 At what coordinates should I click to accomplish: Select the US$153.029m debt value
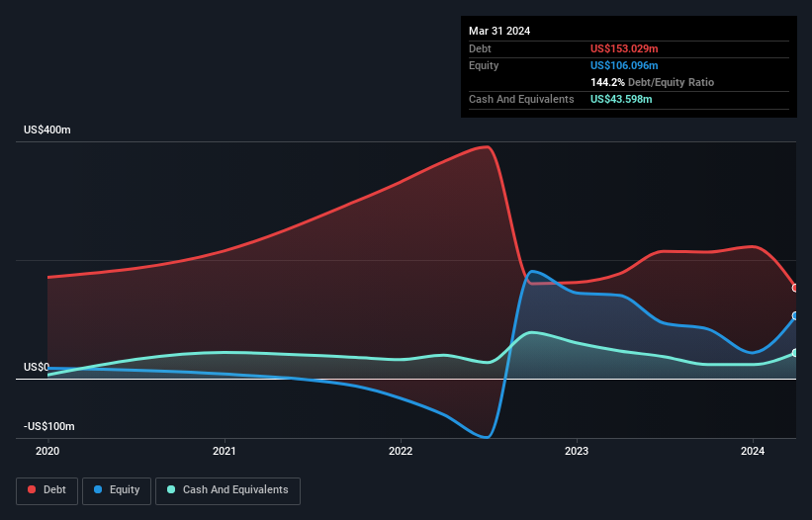[x=624, y=48]
